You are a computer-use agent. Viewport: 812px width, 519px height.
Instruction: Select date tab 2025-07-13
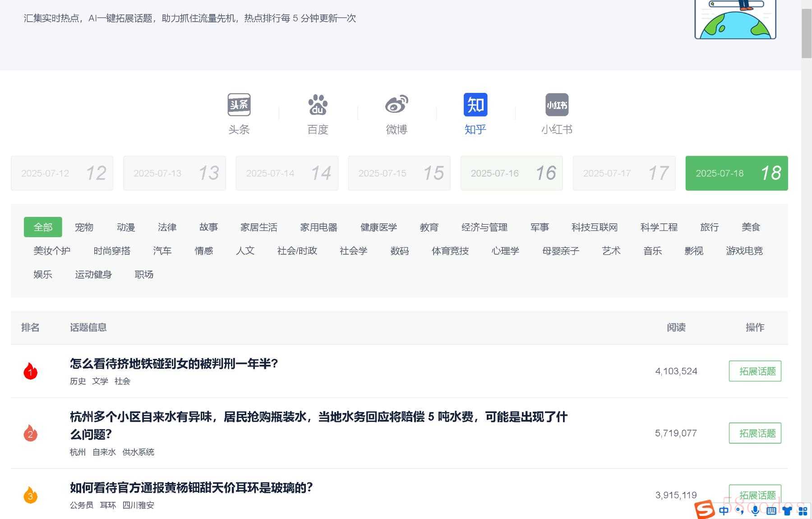pos(175,173)
